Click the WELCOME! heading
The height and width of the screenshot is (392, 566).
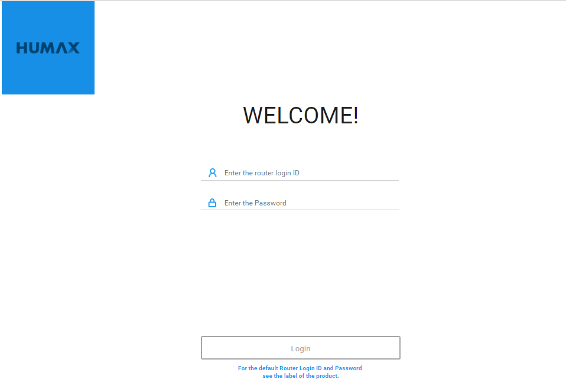coord(301,115)
